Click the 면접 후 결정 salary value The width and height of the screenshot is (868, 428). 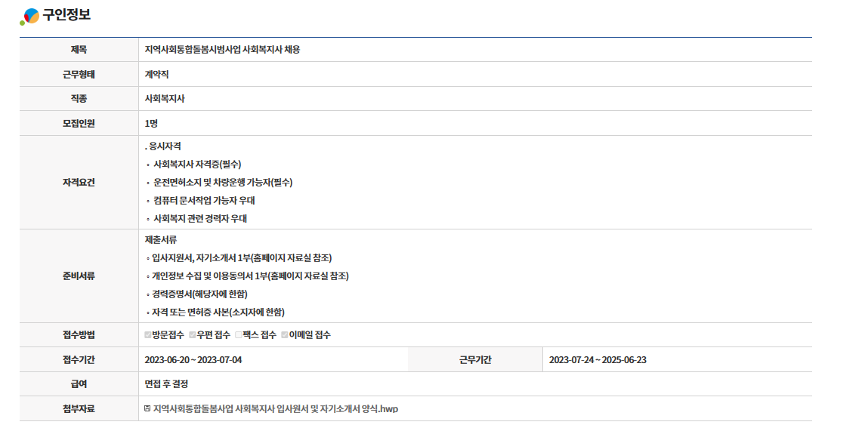(166, 384)
